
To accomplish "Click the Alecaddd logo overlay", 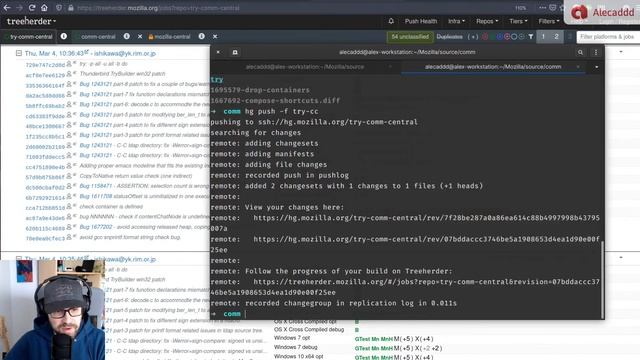I will point(602,12).
